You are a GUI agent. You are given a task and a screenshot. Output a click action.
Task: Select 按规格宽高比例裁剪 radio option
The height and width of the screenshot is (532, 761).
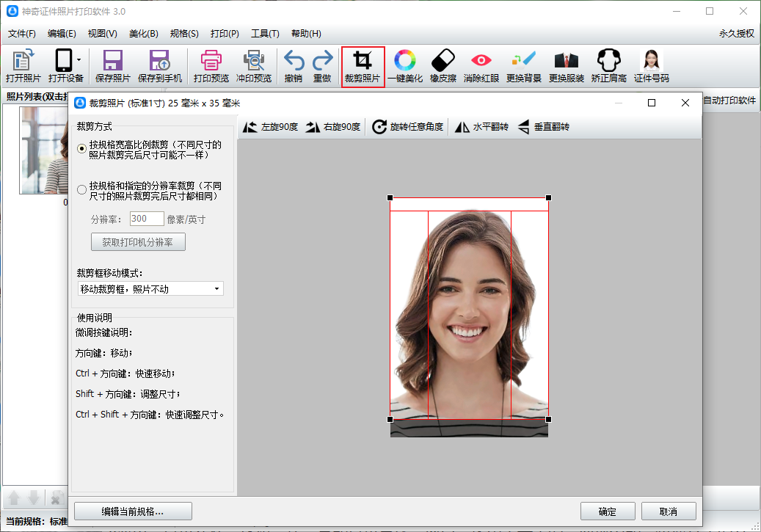tap(82, 148)
